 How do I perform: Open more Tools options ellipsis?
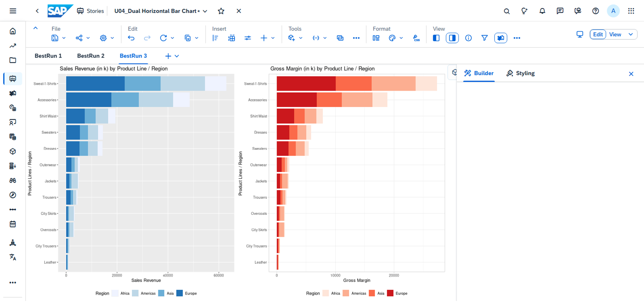(x=356, y=38)
